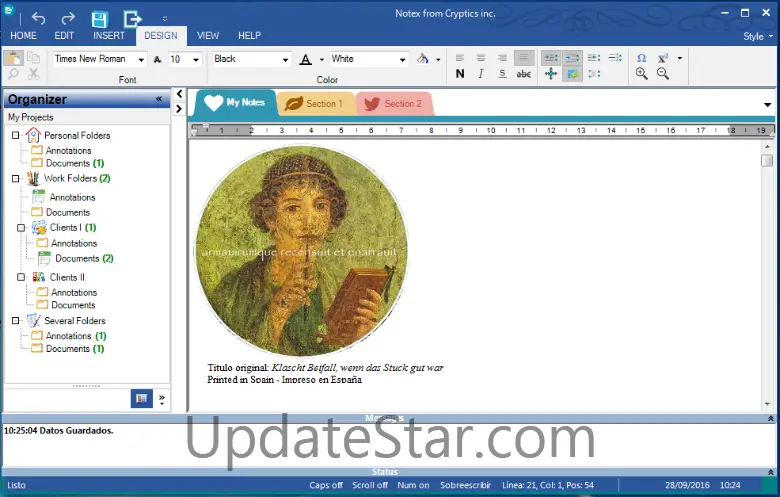Click the circular portrait image in the note
Viewport: 780px width, 497px height.
pos(301,251)
